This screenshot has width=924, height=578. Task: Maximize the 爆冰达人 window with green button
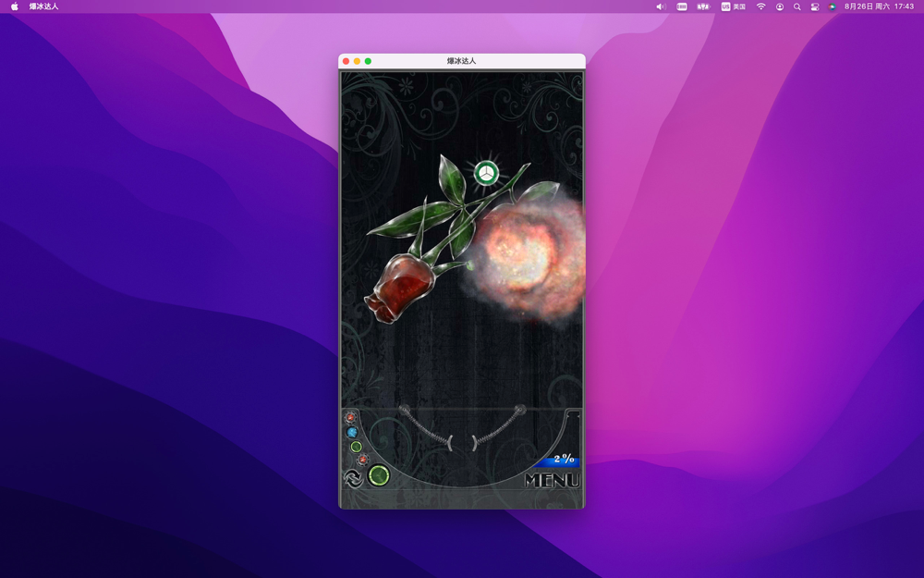368,61
